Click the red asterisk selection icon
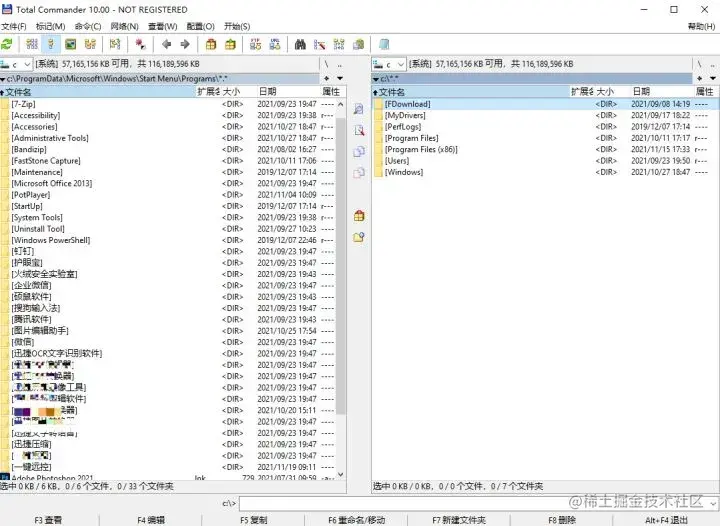Viewport: 720px width, 526px height. click(141, 45)
